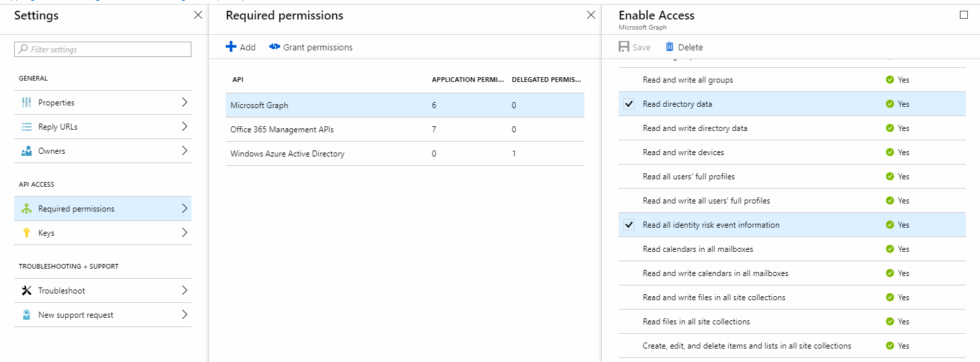The image size is (980, 362).
Task: Expand Properties using its chevron arrow
Action: pyautogui.click(x=185, y=103)
